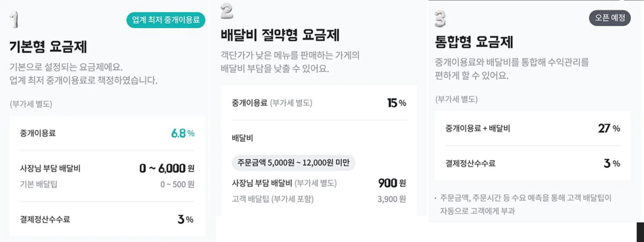Image resolution: width=644 pixels, height=242 pixels.
Task: Click the 기본 배달팁 label
Action: pyautogui.click(x=39, y=184)
